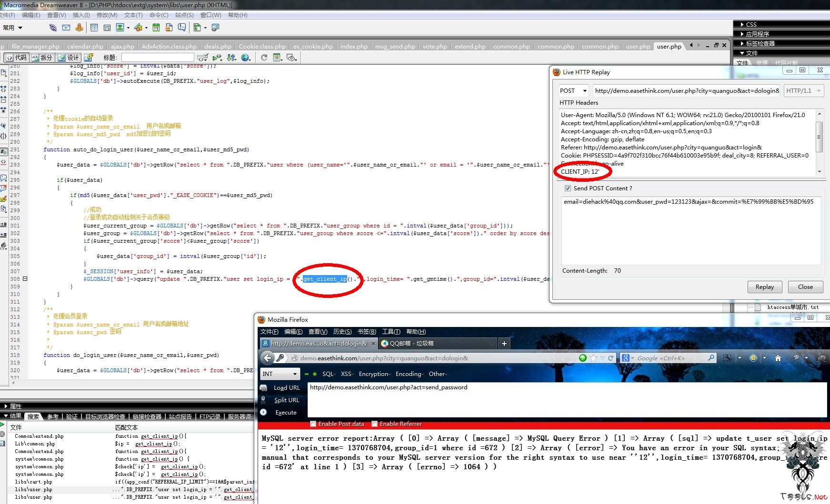Image resolution: width=830 pixels, height=504 pixels.
Task: Open the 链接检查器 results tab
Action: (147, 416)
